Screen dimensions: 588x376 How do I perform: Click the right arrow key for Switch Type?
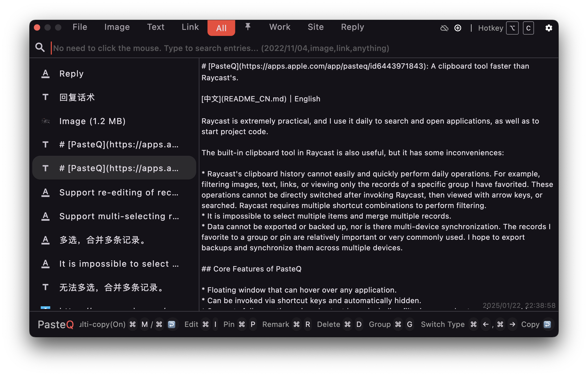point(512,324)
